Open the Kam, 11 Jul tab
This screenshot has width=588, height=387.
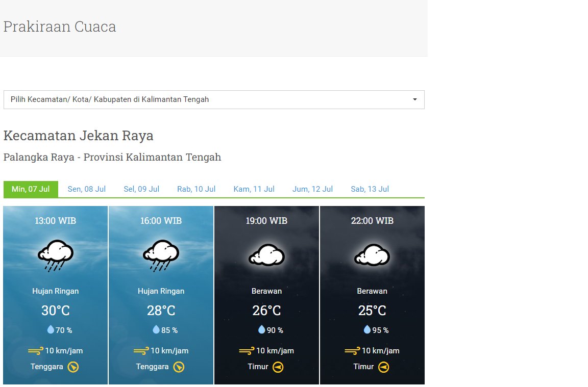pos(254,189)
